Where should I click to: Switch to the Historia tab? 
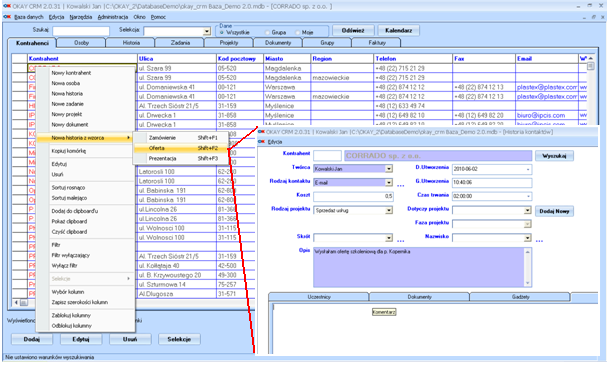point(131,43)
